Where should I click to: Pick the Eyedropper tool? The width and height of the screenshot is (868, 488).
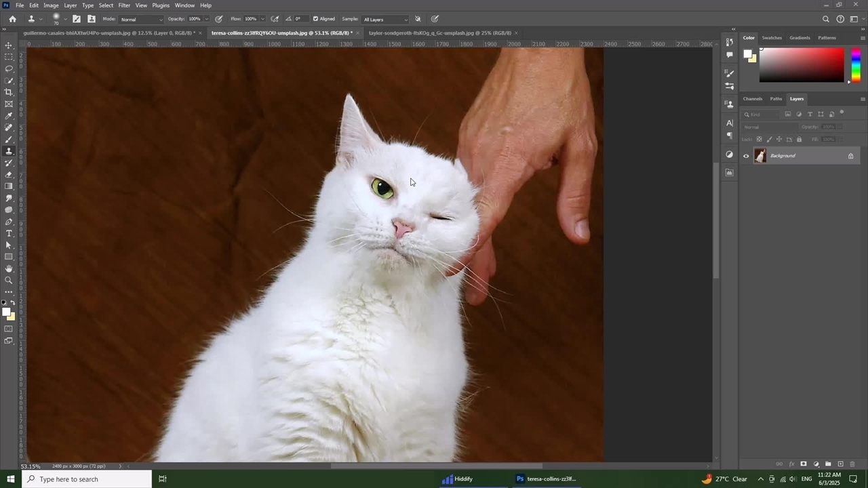point(9,116)
